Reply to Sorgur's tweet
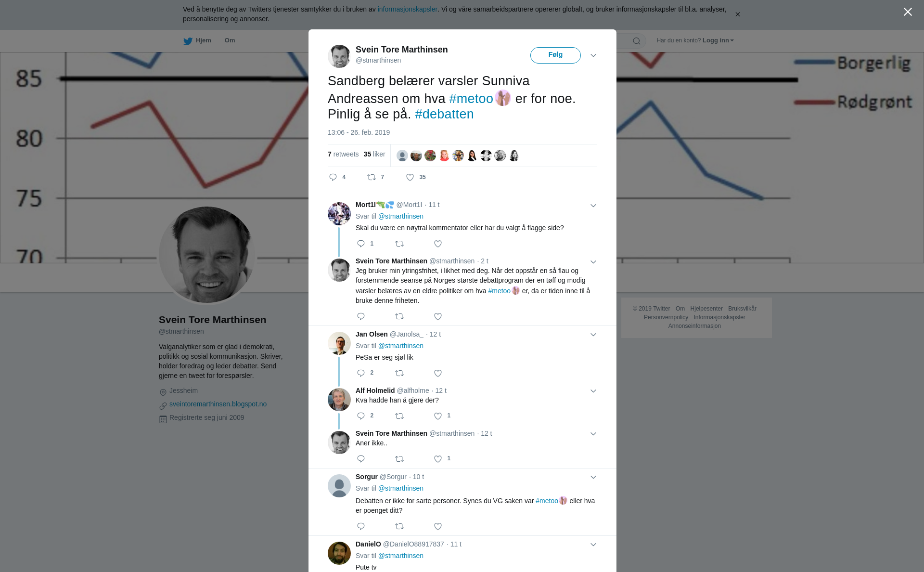 (x=361, y=526)
